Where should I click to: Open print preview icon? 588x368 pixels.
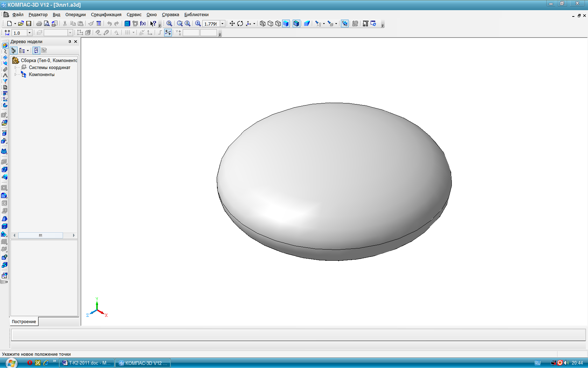coord(47,23)
